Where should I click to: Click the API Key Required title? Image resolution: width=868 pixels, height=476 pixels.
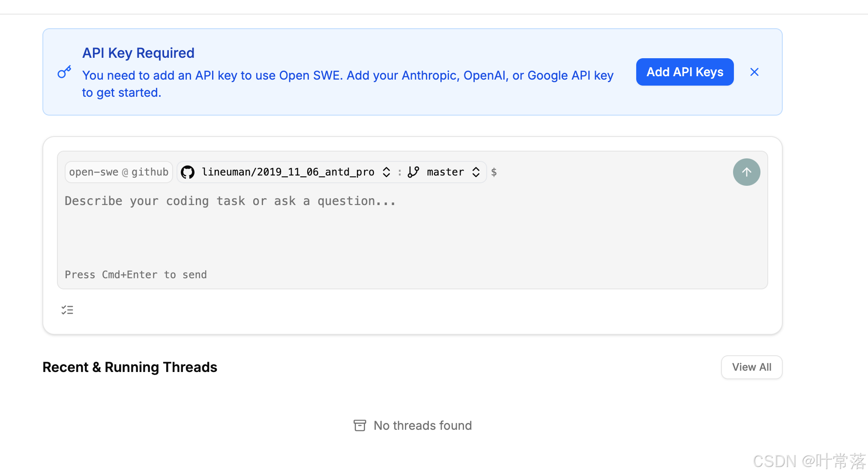point(138,53)
